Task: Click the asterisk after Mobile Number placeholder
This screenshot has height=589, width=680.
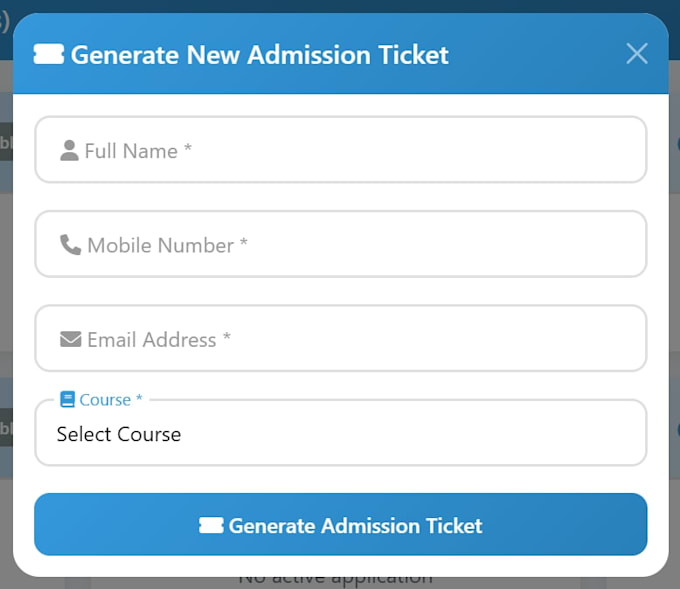Action: (244, 242)
